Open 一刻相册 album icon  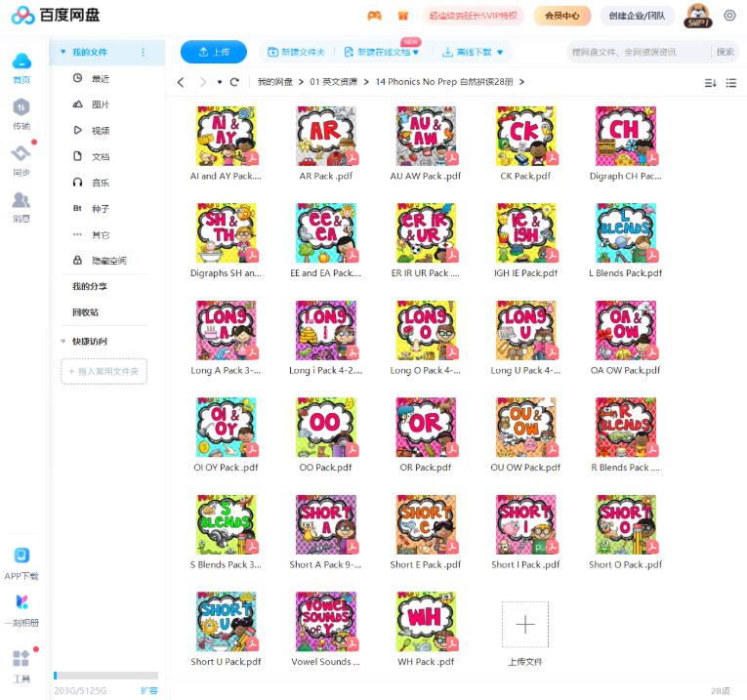21,602
